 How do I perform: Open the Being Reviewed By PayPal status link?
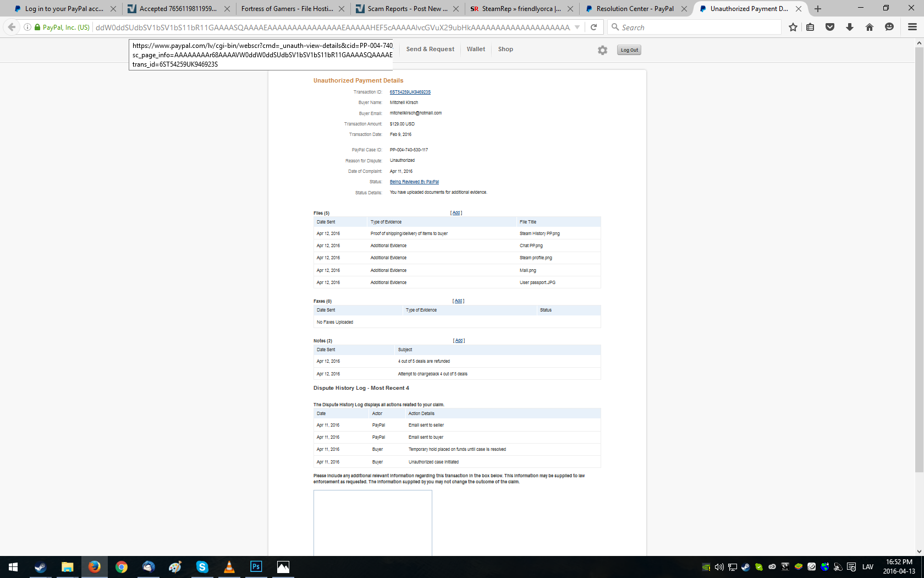414,182
